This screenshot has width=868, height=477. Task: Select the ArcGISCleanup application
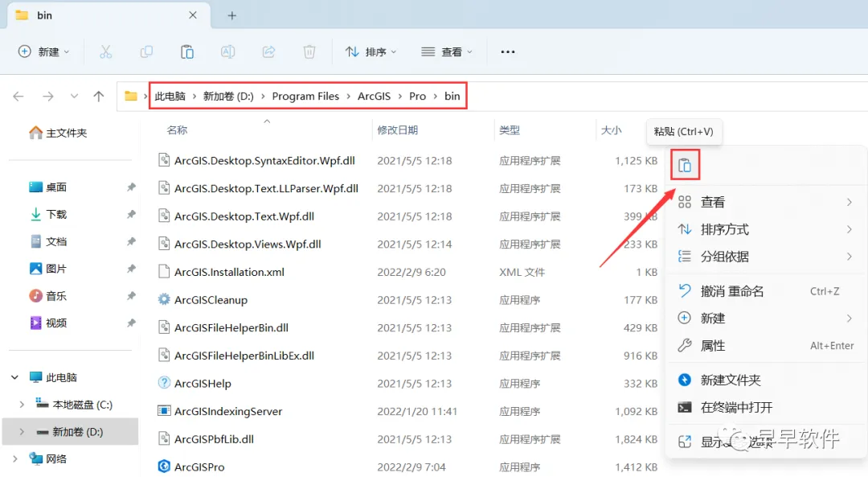(211, 300)
